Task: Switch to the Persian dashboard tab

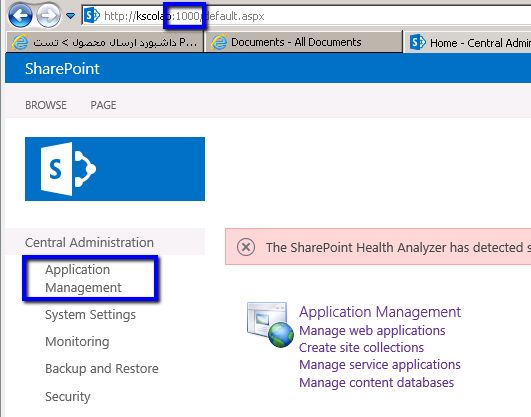Action: 105,42
